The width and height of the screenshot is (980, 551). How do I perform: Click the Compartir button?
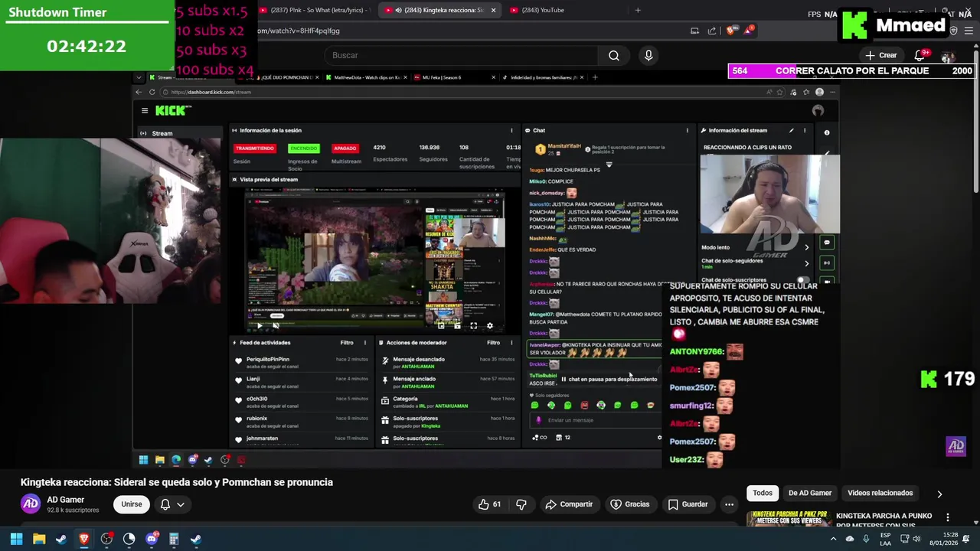569,504
